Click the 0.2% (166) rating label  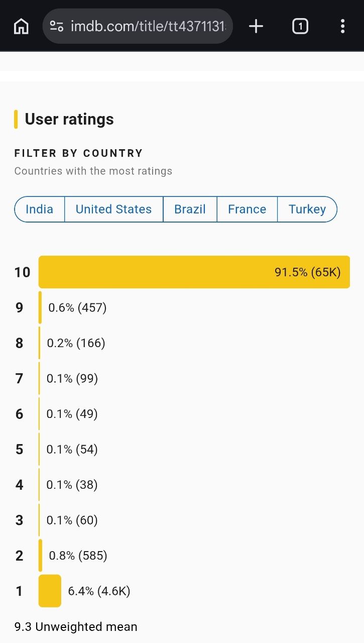click(76, 343)
